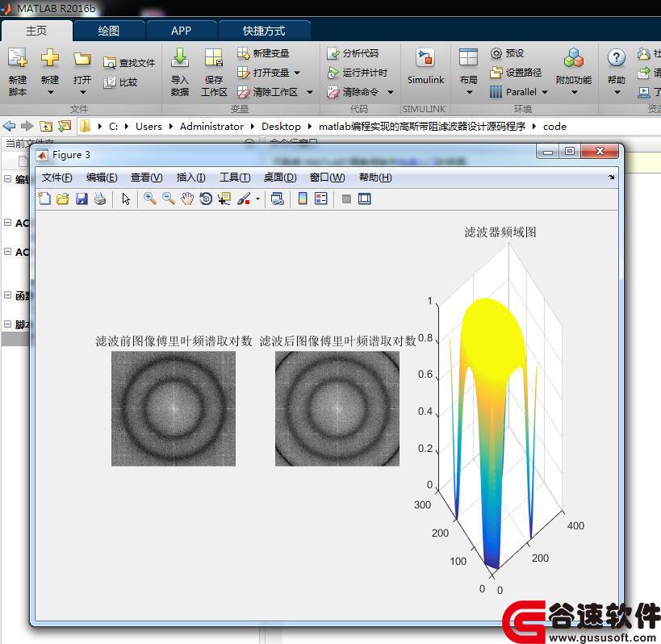The width and height of the screenshot is (661, 644).
Task: Open Clear Workspace (清除工作区) dropdown
Action: (310, 92)
